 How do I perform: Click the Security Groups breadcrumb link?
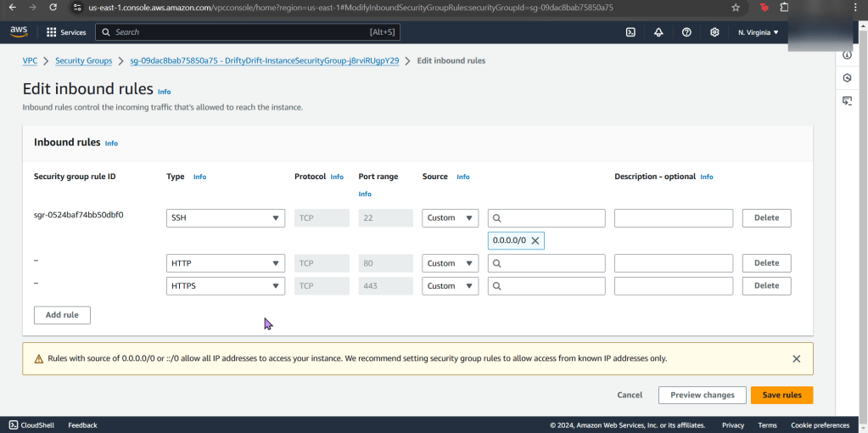pos(83,61)
